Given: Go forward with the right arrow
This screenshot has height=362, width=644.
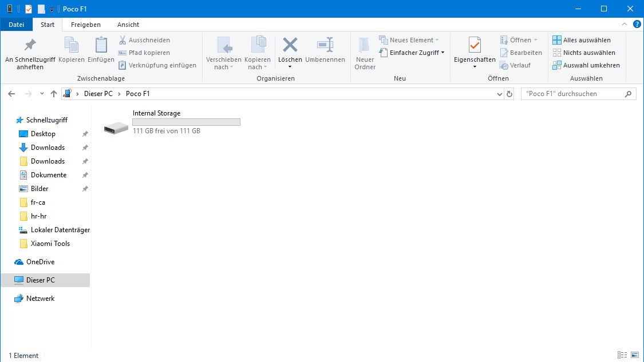Looking at the screenshot, I should (x=29, y=94).
